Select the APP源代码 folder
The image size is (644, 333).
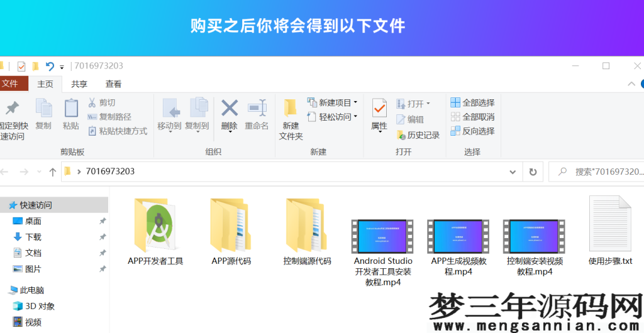click(231, 232)
